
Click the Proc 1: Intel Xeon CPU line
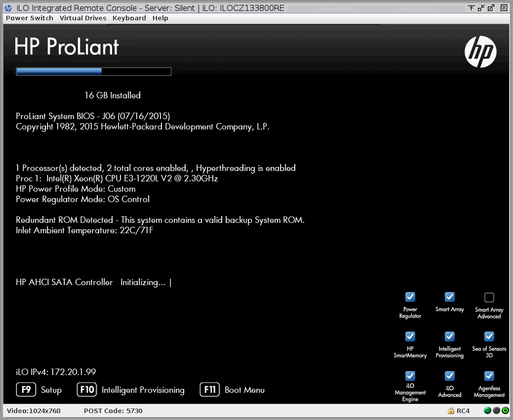click(x=117, y=178)
